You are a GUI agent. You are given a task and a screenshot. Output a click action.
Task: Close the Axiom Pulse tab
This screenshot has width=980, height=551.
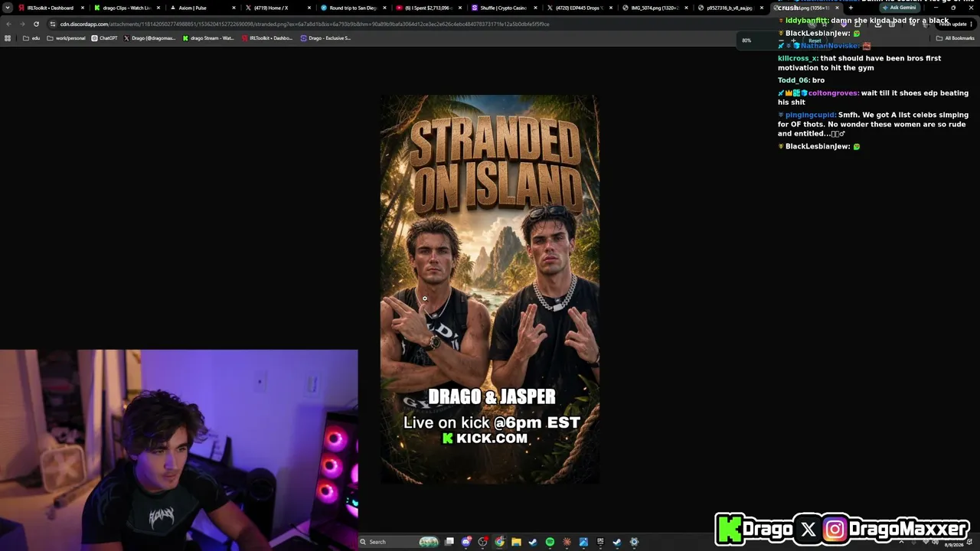(234, 8)
